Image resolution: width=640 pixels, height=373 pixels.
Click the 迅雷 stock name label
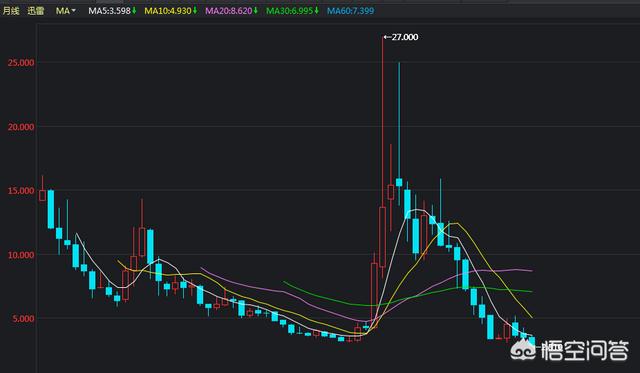coord(36,11)
